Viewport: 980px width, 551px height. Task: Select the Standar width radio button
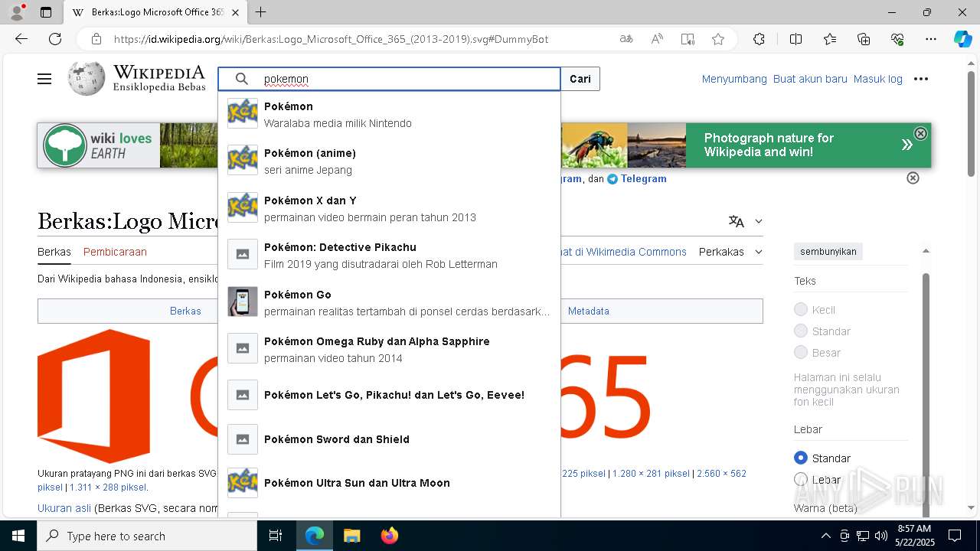pyautogui.click(x=801, y=458)
